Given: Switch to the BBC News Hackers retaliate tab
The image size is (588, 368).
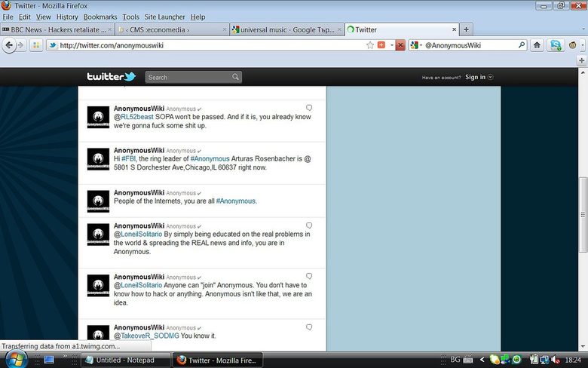Looking at the screenshot, I should [57, 29].
